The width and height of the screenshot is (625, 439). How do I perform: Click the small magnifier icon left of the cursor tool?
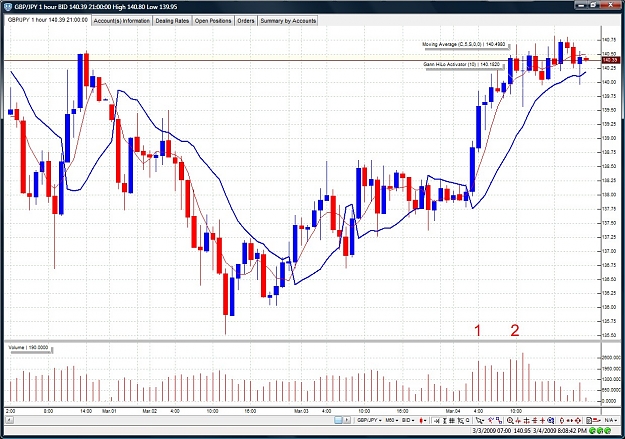coord(468,420)
